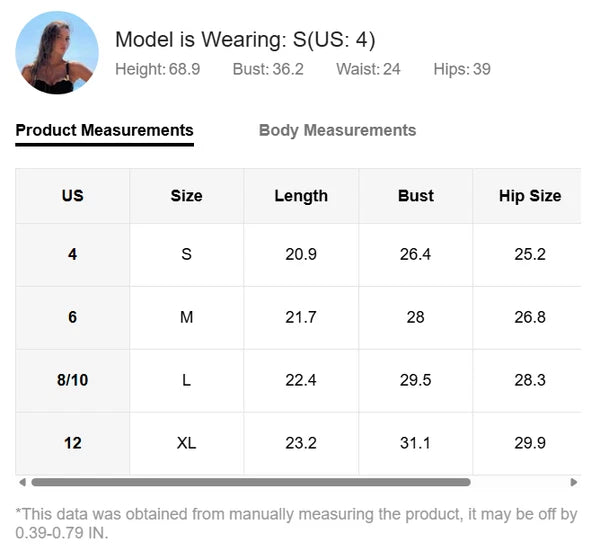Select the US size 12 row label
600x551 pixels.
[x=72, y=443]
